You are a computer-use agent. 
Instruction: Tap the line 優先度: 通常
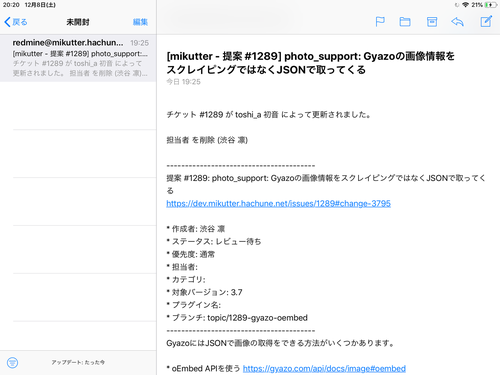(x=191, y=254)
